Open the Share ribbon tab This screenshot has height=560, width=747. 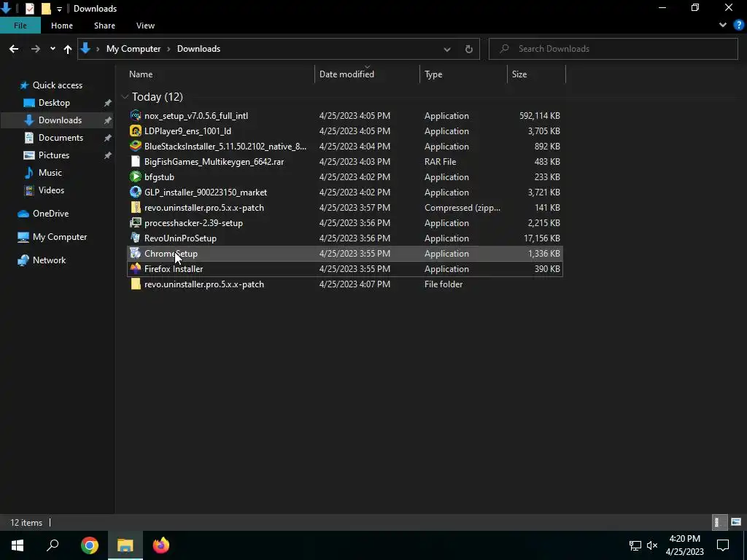104,26
